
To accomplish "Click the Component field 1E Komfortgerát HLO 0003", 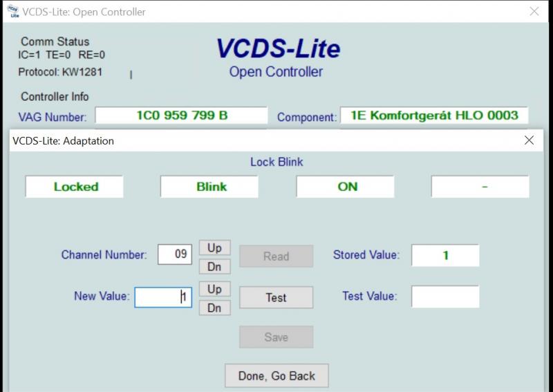I will point(434,115).
